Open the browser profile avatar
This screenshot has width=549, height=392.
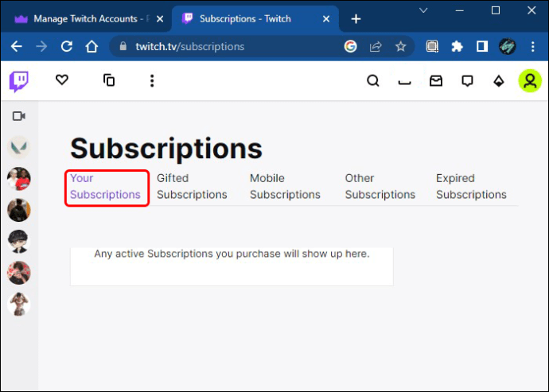click(x=508, y=46)
